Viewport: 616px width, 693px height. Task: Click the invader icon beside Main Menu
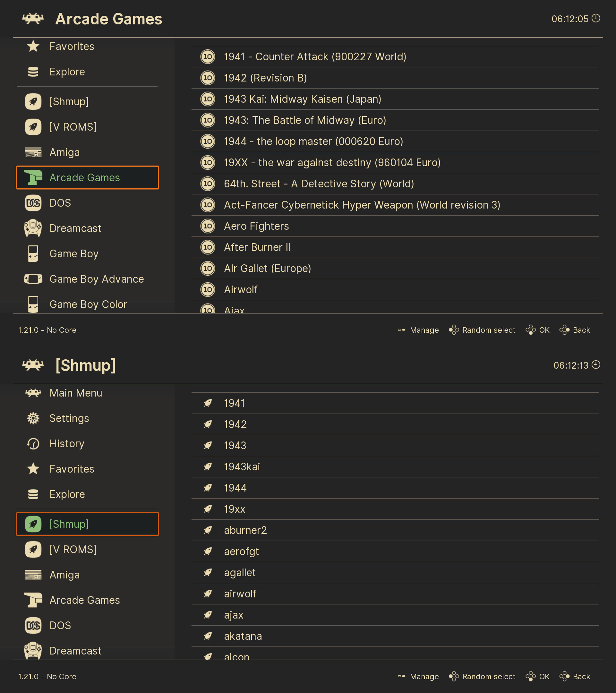(33, 393)
